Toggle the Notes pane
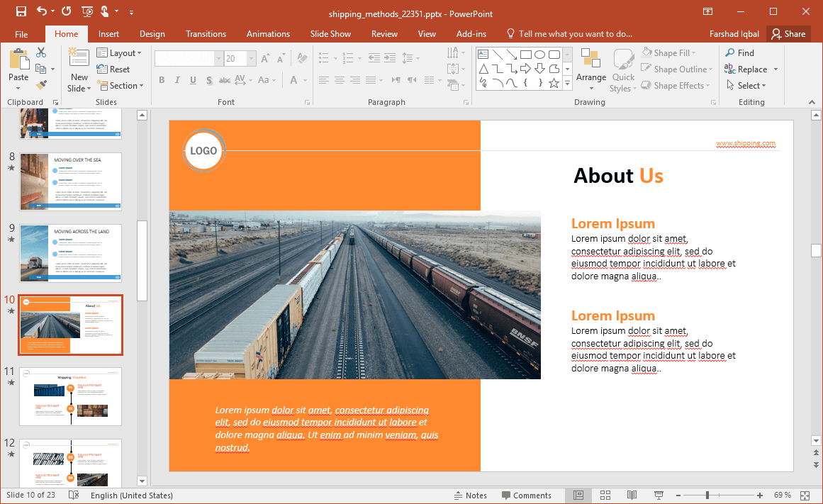823x504 pixels. (470, 495)
